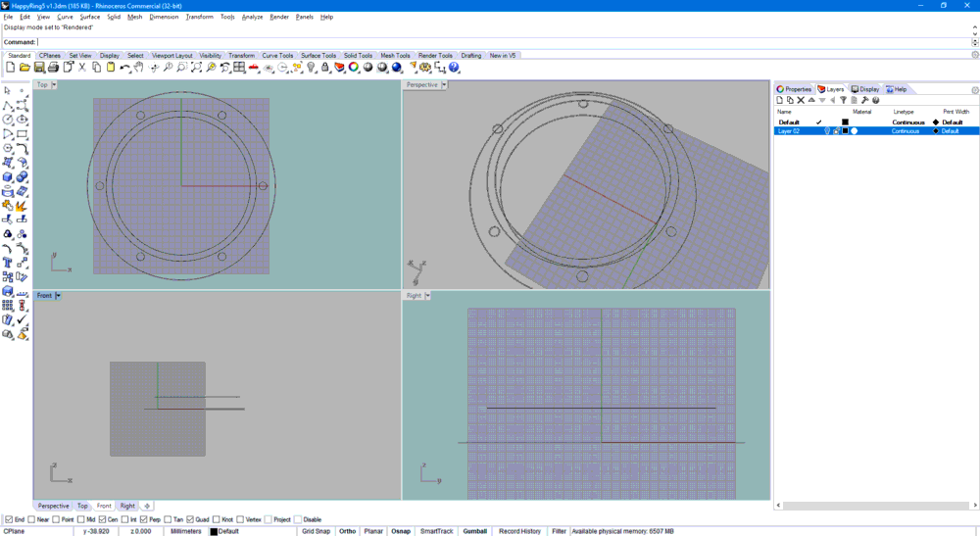Click Record History in the status bar
The image size is (980, 536).
coord(519,532)
